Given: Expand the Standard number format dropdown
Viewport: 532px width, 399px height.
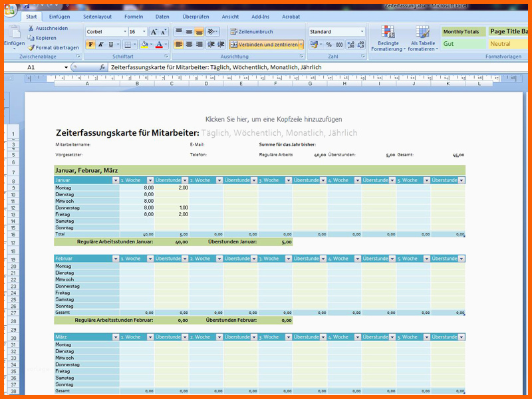Looking at the screenshot, I should tap(362, 32).
